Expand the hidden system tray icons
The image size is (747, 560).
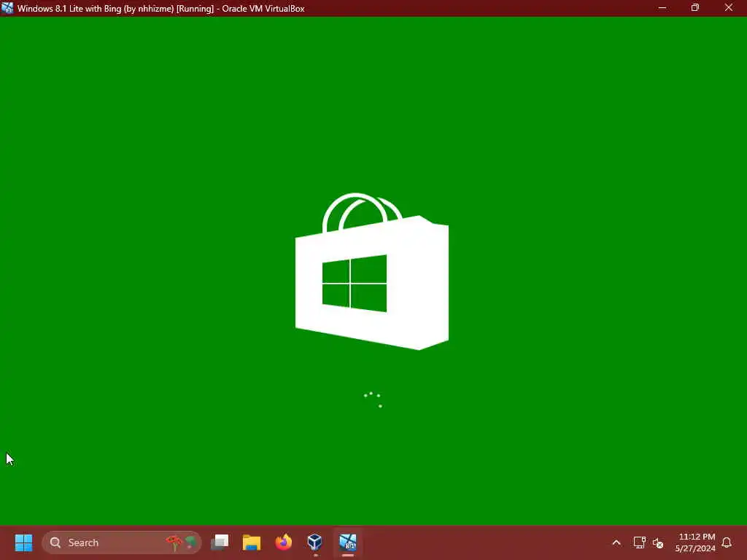click(616, 542)
